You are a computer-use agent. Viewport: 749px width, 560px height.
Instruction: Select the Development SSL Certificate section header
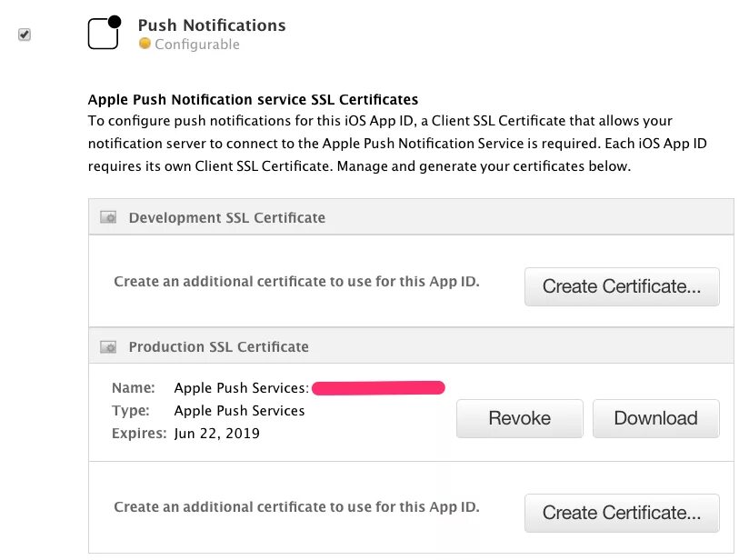coord(227,217)
